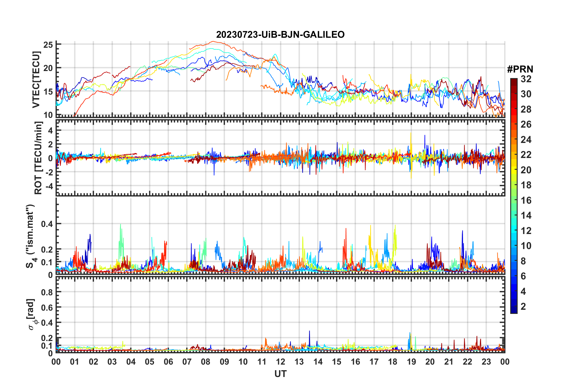Click the #PRN colorbar title
The width and height of the screenshot is (561, 392).
tap(520, 69)
